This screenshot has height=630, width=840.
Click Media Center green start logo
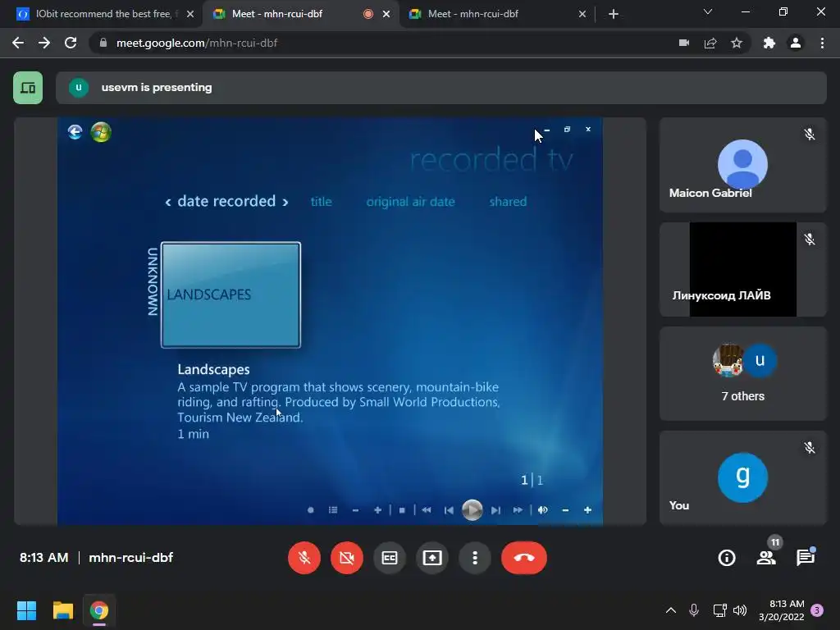101,132
